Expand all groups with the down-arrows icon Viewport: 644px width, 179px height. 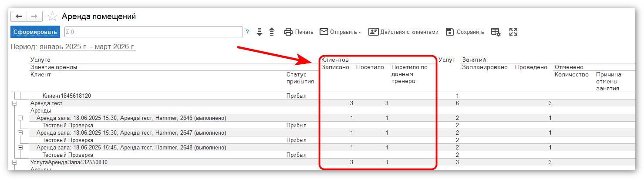coord(260,32)
